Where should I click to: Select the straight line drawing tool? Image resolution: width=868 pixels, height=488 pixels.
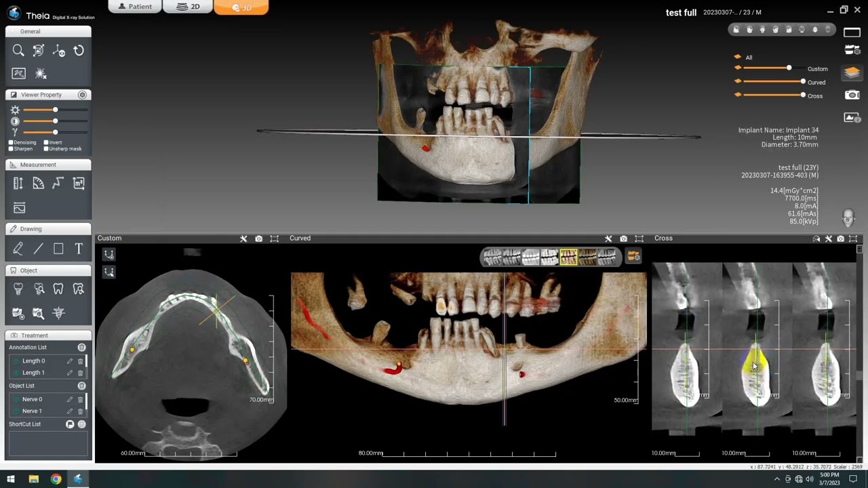coord(39,249)
